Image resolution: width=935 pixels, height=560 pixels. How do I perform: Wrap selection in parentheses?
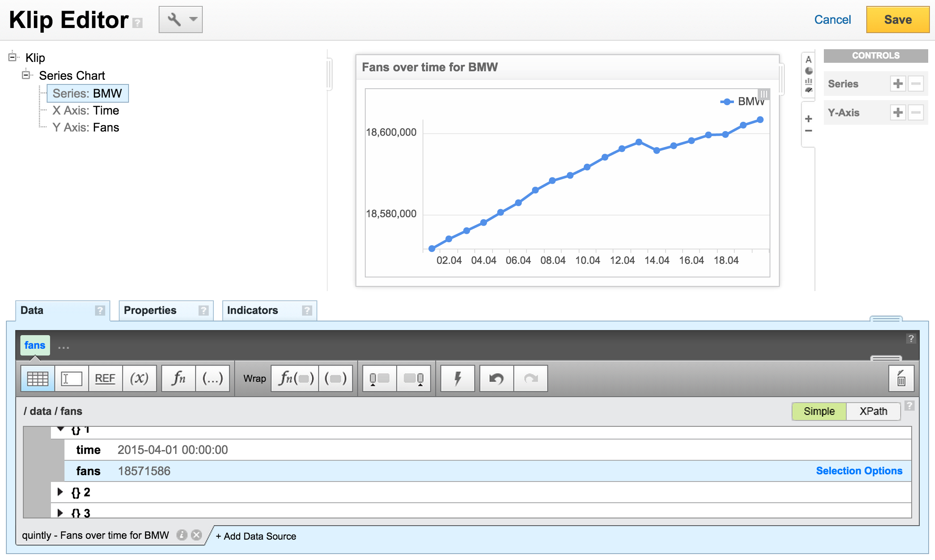(335, 378)
